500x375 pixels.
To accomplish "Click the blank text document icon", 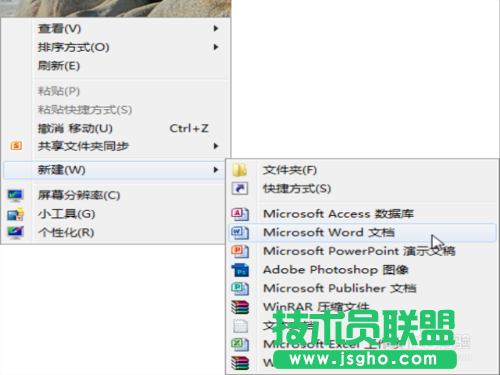I will tap(240, 326).
